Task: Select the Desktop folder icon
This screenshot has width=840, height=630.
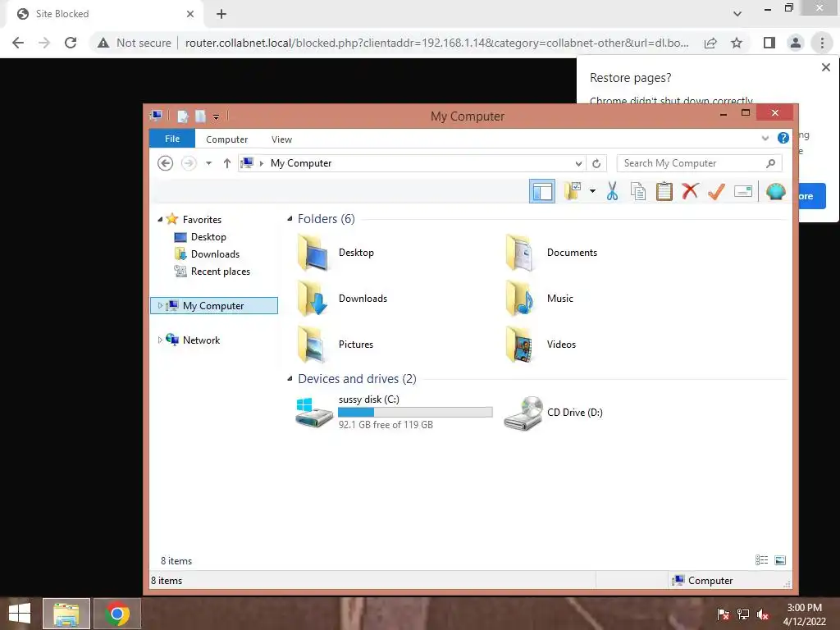Action: coord(313,253)
